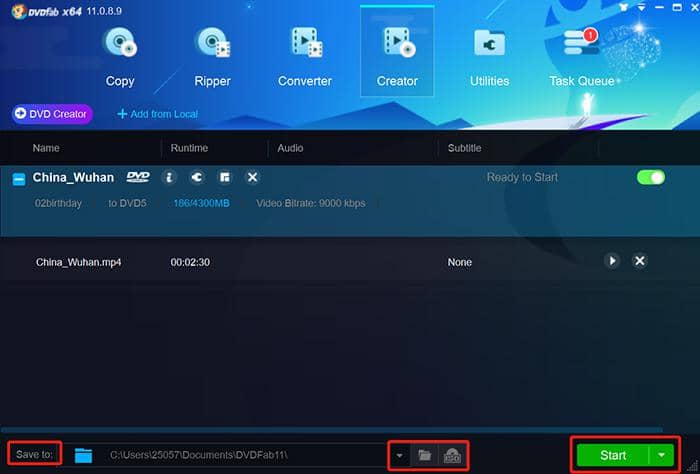Open the Utilities module
700x474 pixels.
(x=489, y=57)
